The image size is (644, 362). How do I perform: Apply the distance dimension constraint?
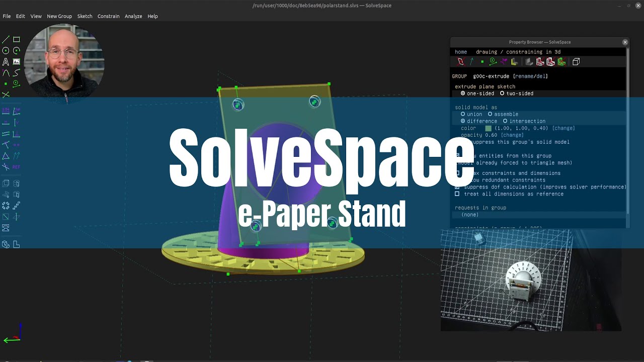(x=6, y=111)
